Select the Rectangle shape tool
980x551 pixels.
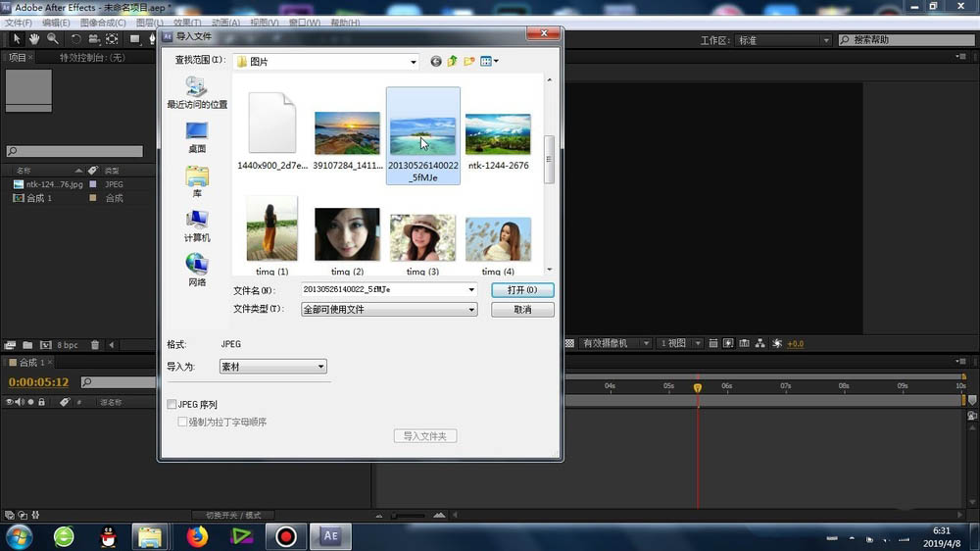click(134, 39)
